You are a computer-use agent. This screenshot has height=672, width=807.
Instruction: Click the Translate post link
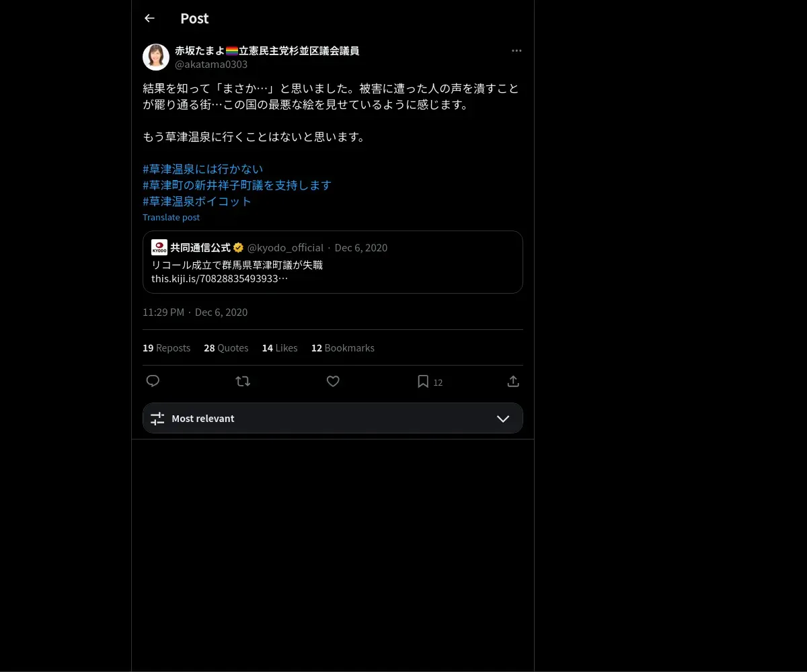coord(171,217)
